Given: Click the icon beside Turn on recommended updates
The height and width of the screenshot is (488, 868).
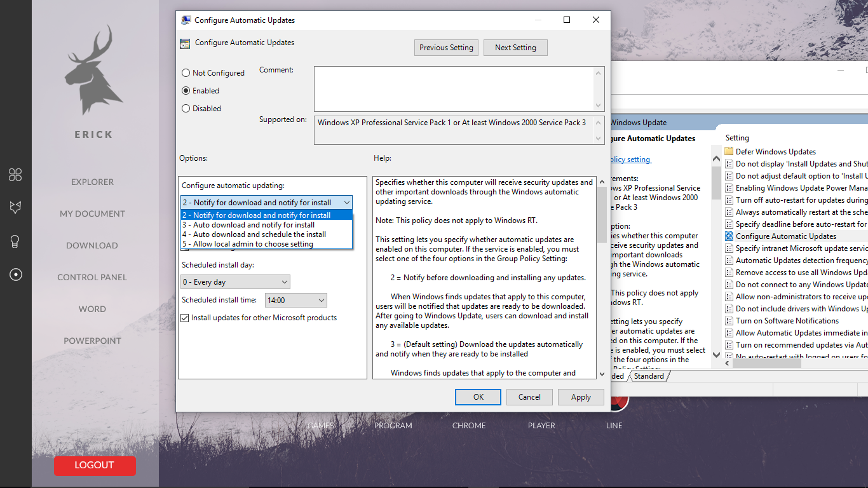Looking at the screenshot, I should coord(729,345).
